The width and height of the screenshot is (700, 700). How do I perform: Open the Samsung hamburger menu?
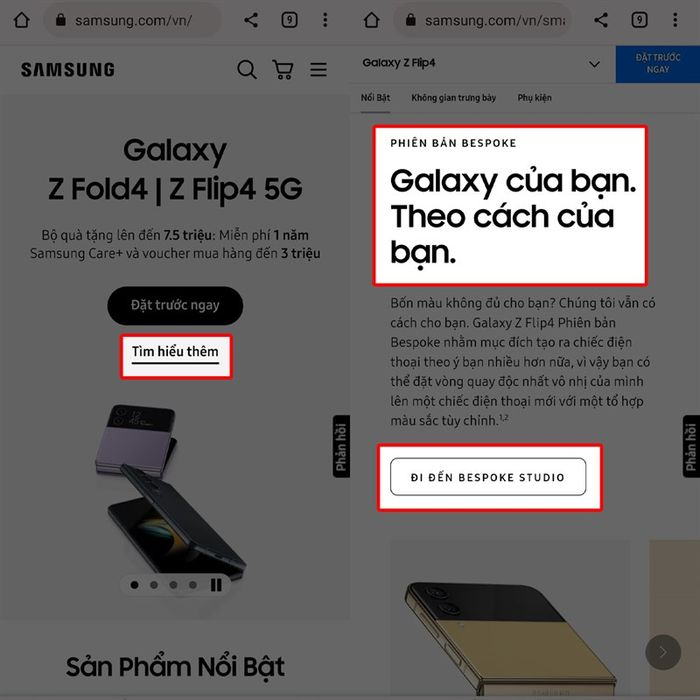pos(318,70)
